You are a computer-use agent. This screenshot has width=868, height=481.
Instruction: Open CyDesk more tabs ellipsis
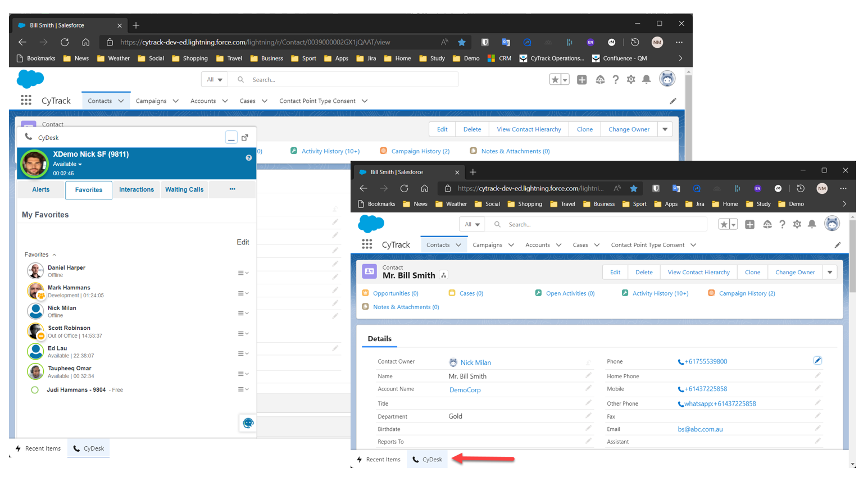[x=232, y=189]
